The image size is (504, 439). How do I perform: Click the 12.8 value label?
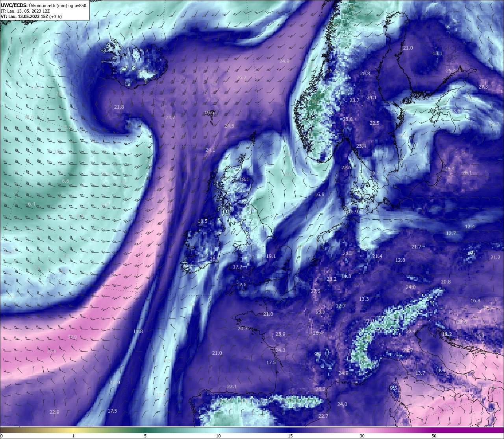coord(400,260)
